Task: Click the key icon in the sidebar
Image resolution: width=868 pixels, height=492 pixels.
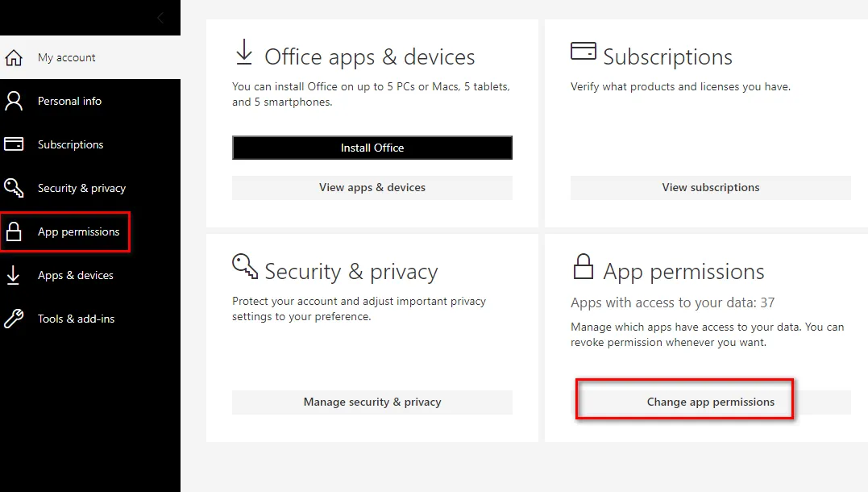Action: 14,188
